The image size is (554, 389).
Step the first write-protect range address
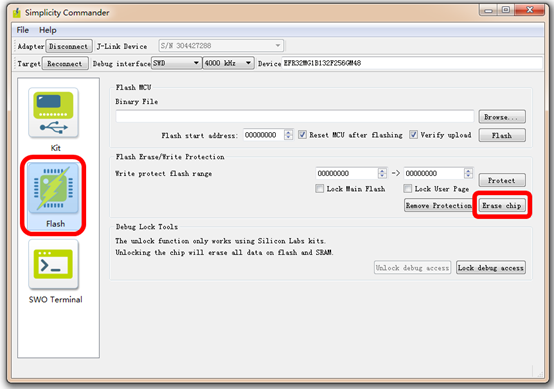click(x=382, y=173)
